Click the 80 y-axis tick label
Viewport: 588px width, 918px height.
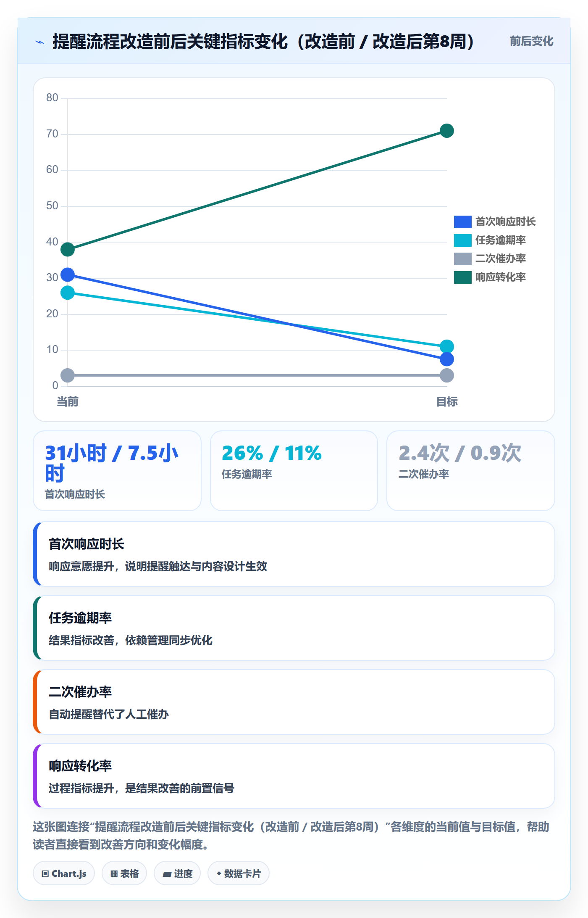pyautogui.click(x=52, y=98)
